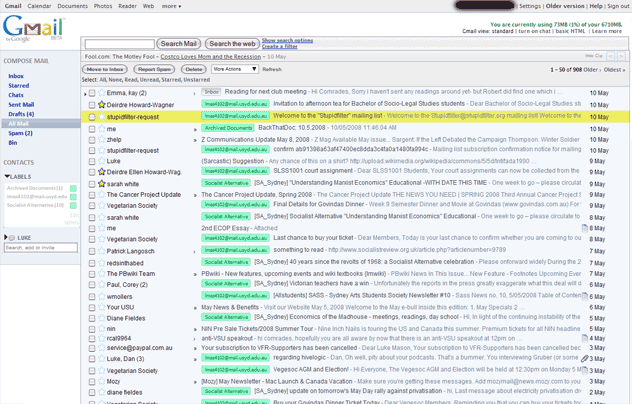Expand the LUKE chat section triangle

coord(6,237)
